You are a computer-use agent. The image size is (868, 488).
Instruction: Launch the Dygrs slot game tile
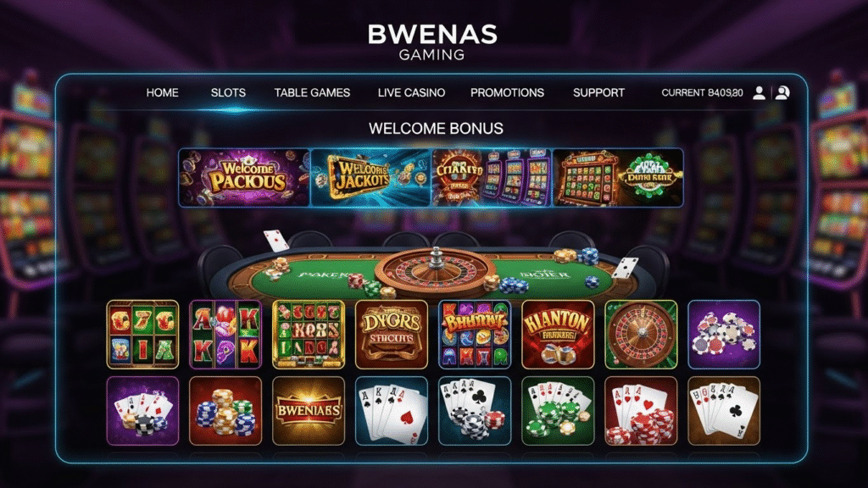coord(392,335)
